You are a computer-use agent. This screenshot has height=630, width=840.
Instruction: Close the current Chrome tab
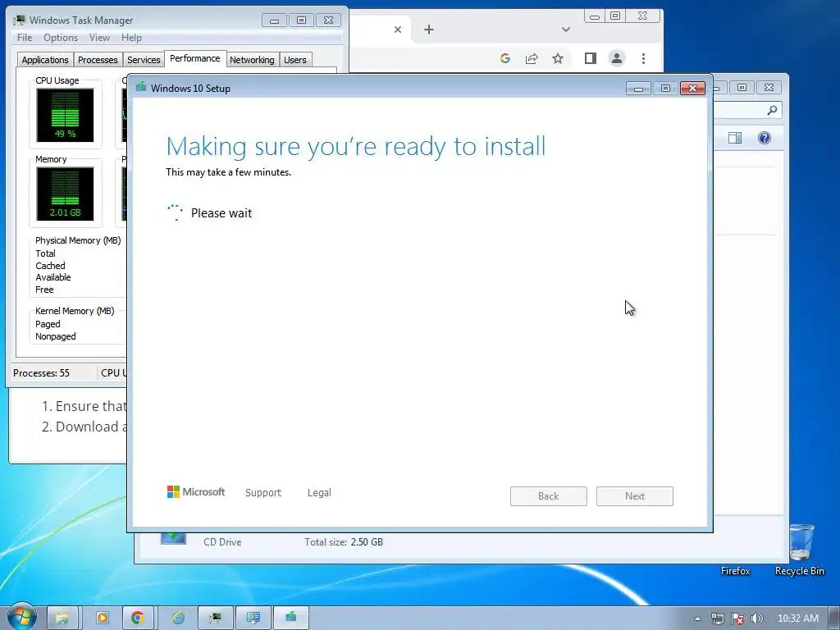click(398, 30)
